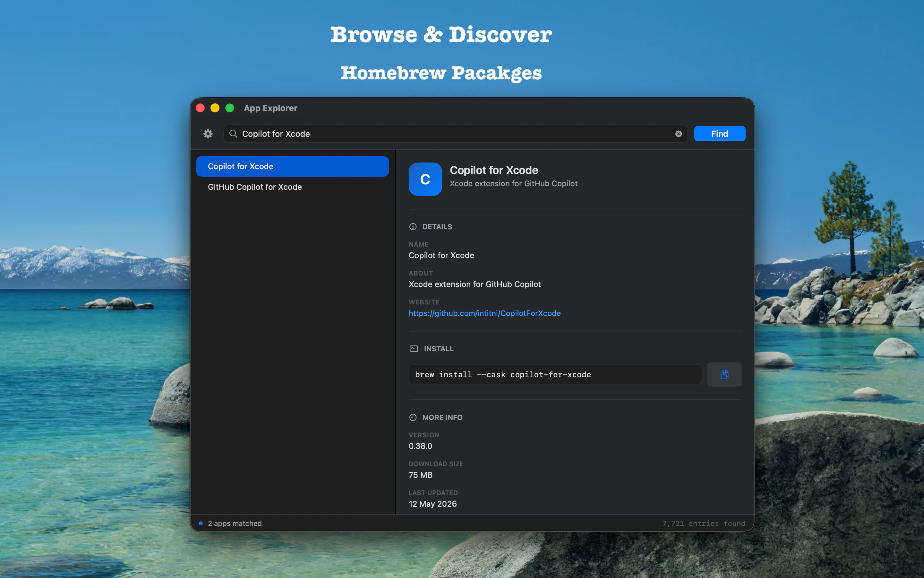Click the '7,721 entries found' status text
Screen dimensions: 924x578
click(x=703, y=523)
